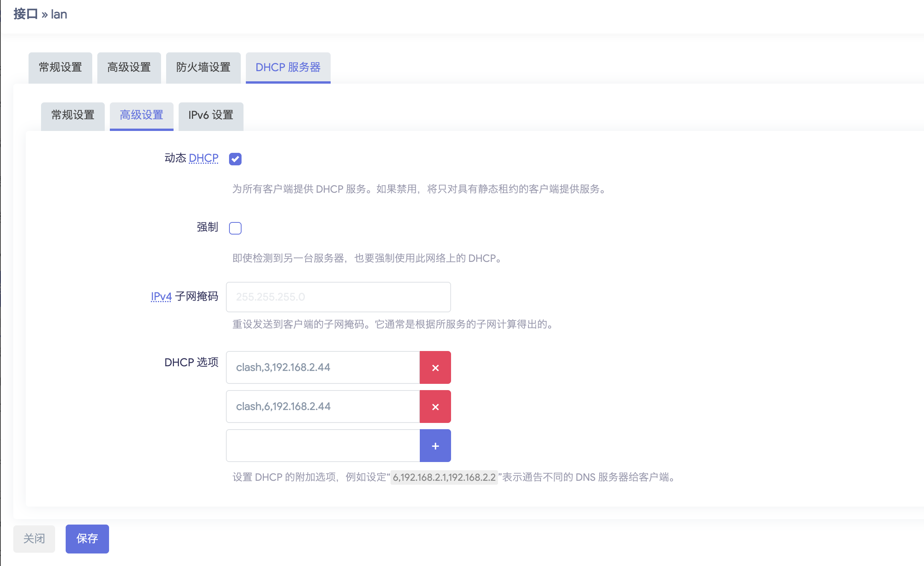This screenshot has height=566, width=924.
Task: Enable the 强制 checkbox
Action: (235, 228)
